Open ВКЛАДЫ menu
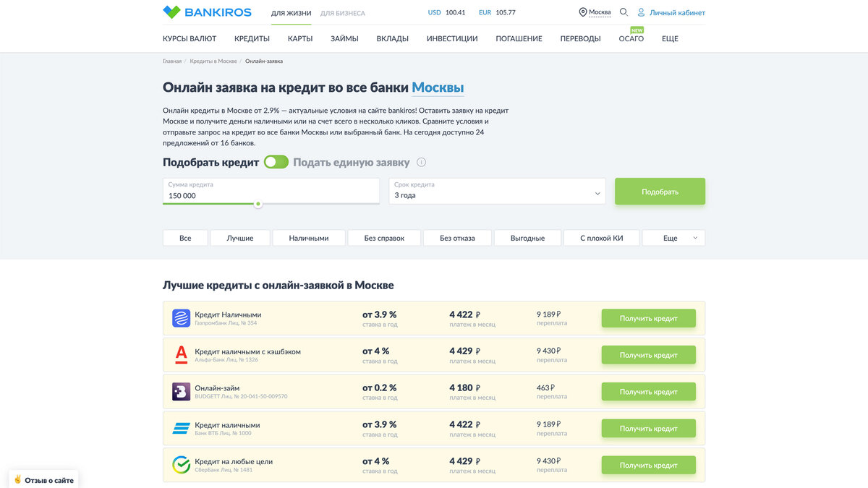This screenshot has width=868, height=488. pyautogui.click(x=393, y=39)
